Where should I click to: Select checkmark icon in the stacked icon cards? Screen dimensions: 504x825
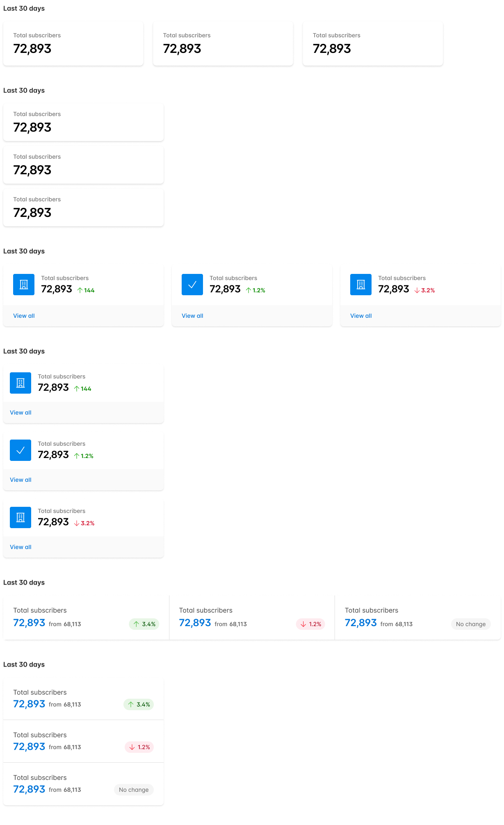tap(21, 450)
